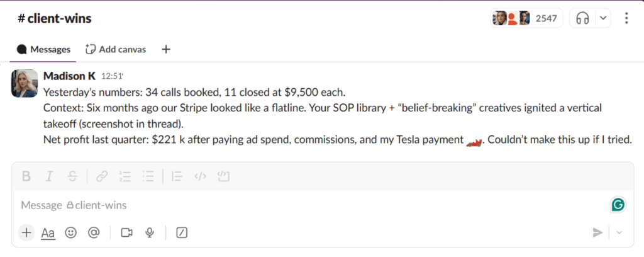Viewport: 644px width, 257px height.
Task: Toggle bold formatting in composer
Action: coord(26,176)
